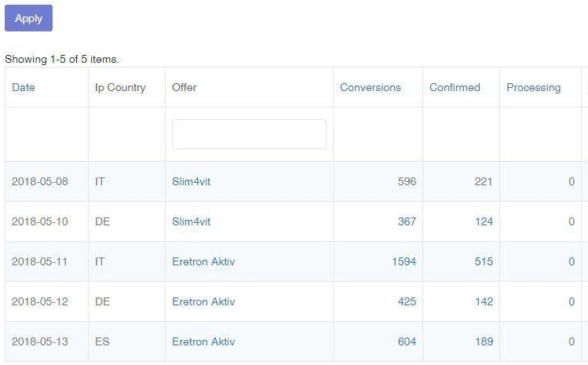Open Eretron Aktiv offer for 2018-05-11

(203, 261)
